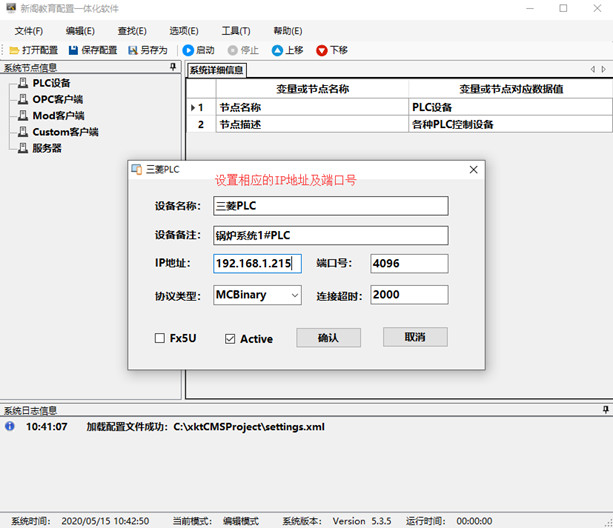Open the 协议类型 MCBinary dropdown
Screen dimensions: 613x528
point(295,295)
